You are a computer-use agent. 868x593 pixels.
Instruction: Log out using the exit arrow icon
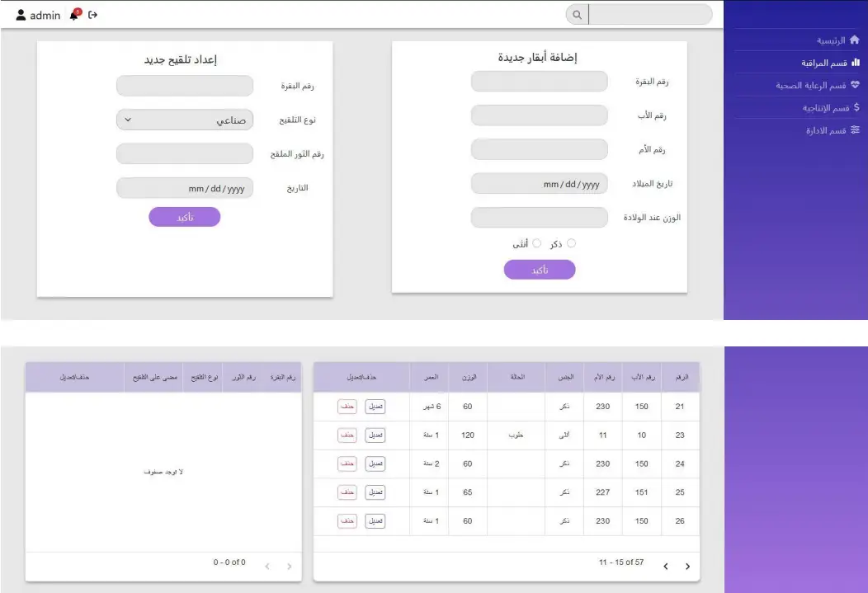click(x=91, y=14)
